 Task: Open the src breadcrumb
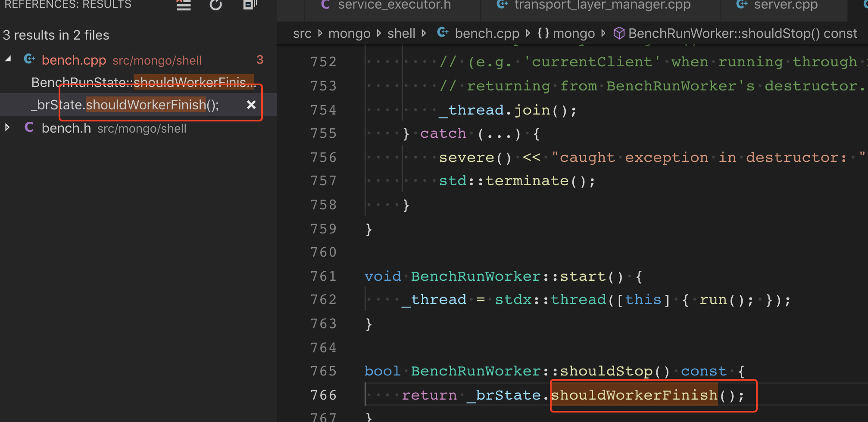pyautogui.click(x=302, y=33)
